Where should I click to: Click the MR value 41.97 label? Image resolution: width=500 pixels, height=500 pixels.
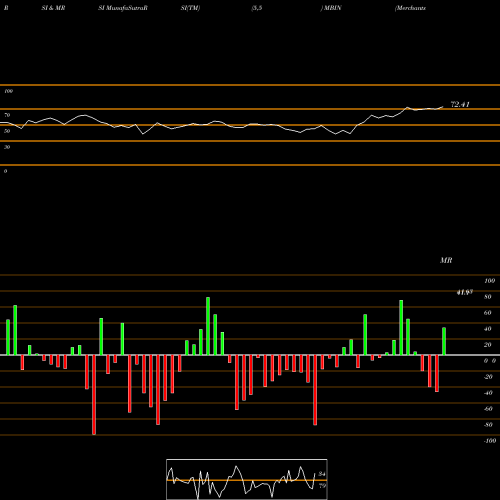click(465, 292)
